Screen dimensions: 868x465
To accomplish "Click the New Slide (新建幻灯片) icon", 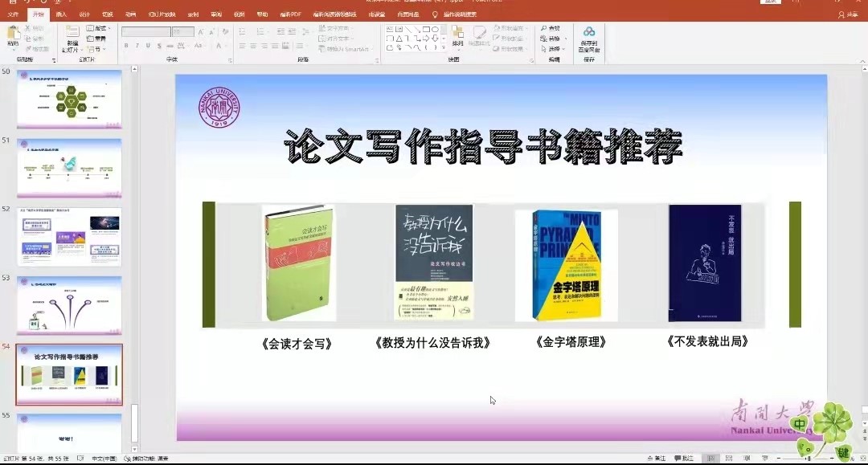I will coord(72,37).
